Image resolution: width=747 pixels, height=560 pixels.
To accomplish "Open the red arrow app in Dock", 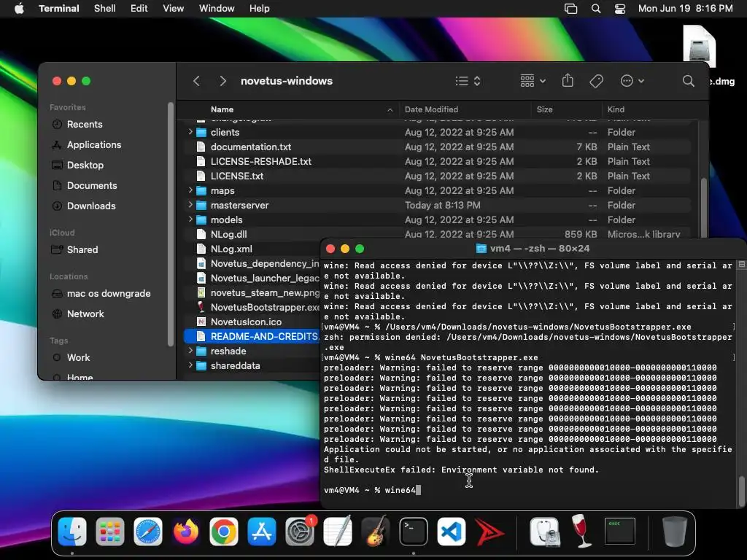I will (489, 532).
